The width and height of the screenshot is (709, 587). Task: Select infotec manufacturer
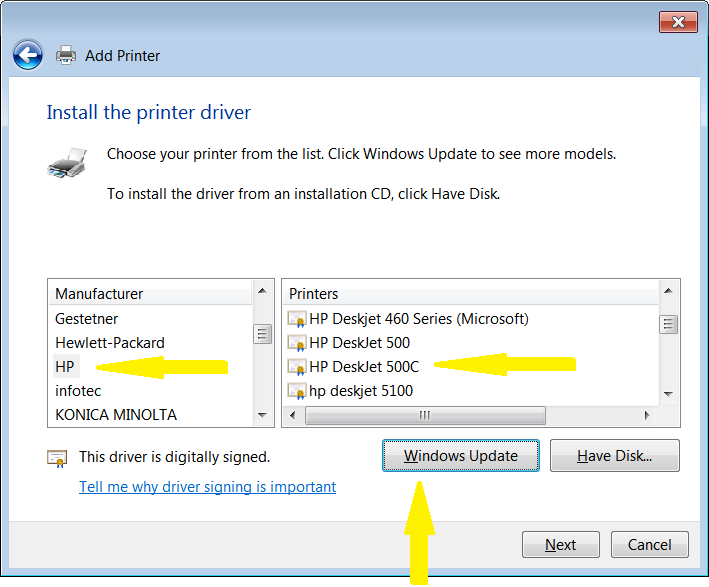click(78, 391)
